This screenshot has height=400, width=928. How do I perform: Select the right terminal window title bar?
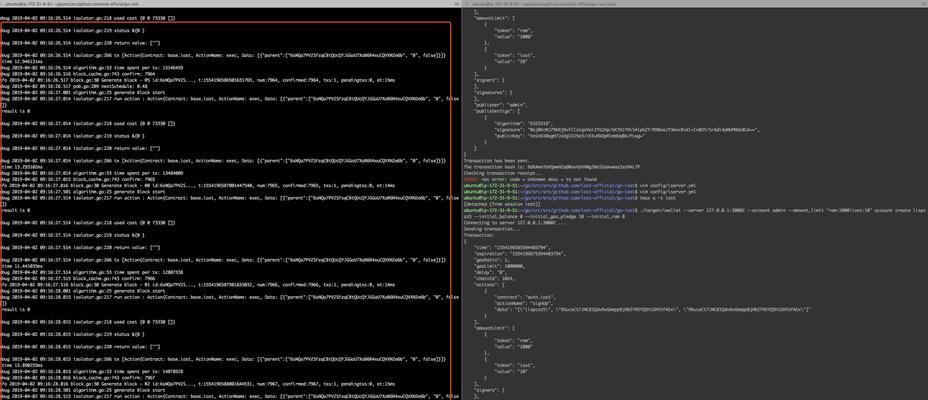coord(695,4)
